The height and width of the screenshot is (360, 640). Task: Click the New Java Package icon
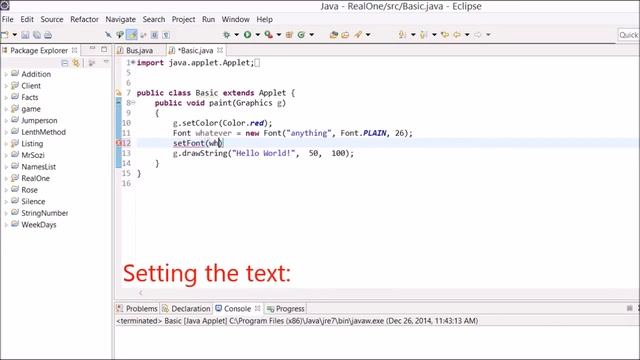point(289,35)
